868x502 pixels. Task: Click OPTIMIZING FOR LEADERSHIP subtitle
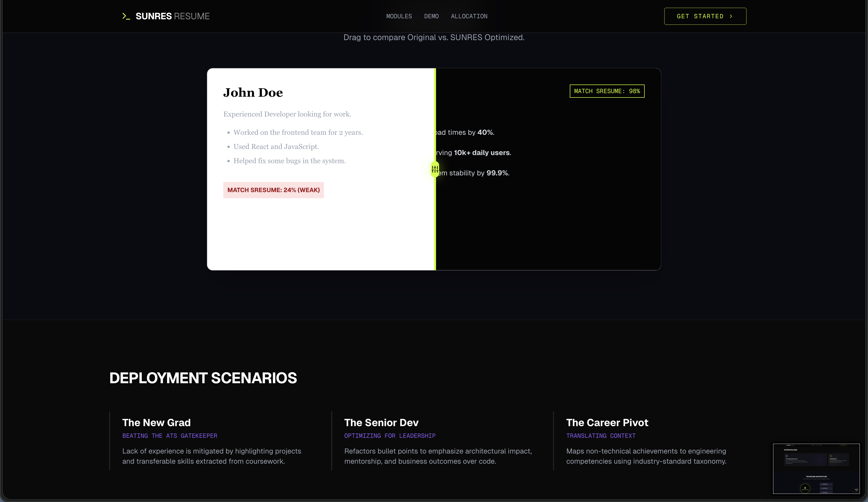point(390,436)
